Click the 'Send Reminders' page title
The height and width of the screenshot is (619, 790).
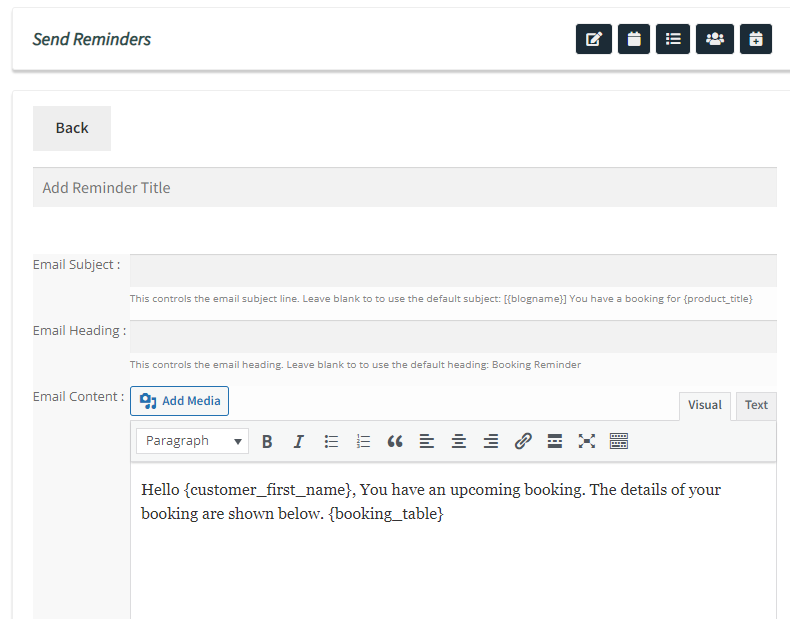92,39
